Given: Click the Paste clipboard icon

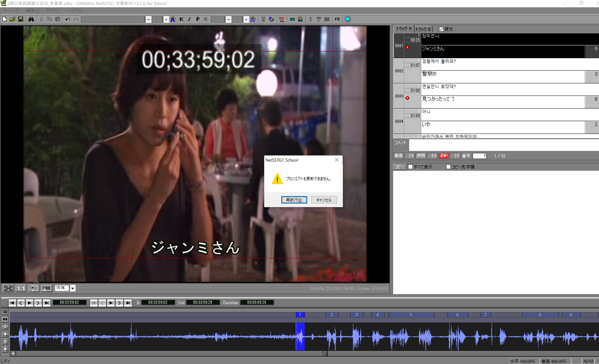Looking at the screenshot, I should (58, 19).
